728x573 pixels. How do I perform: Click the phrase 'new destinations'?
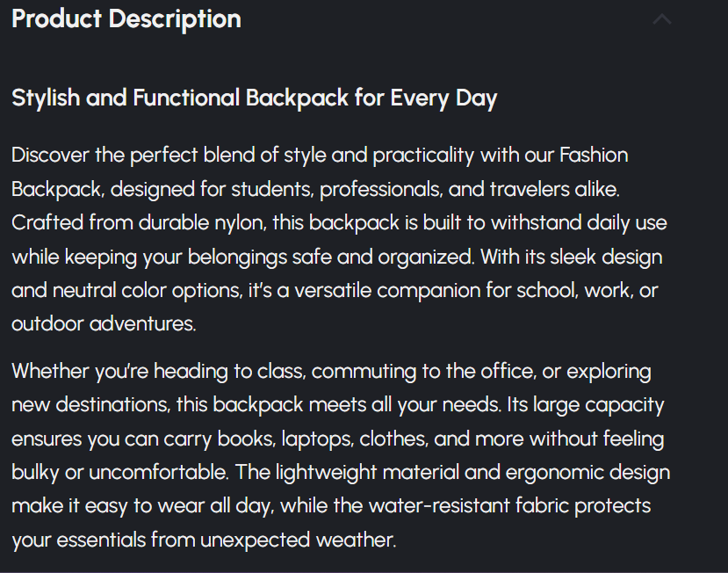[89, 405]
